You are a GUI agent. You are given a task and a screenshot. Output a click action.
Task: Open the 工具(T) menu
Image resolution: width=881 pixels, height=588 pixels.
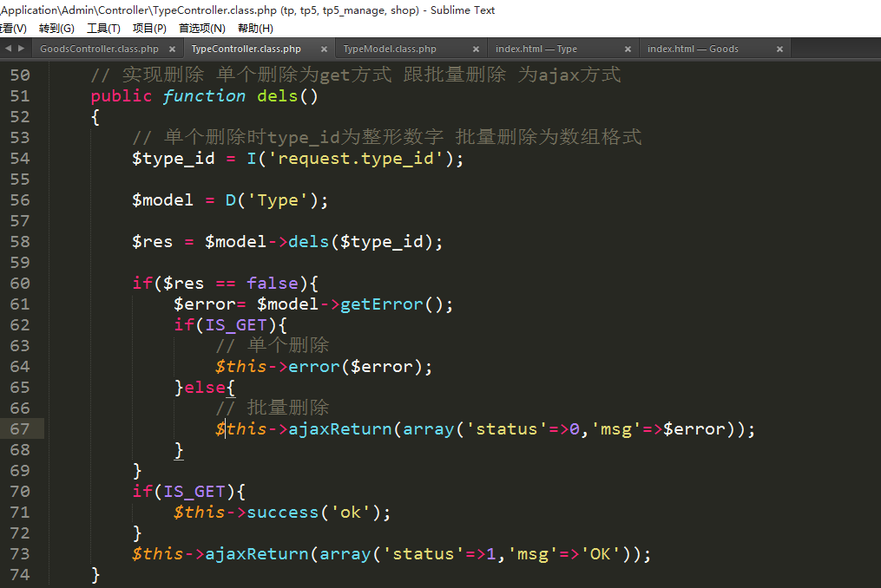(x=103, y=28)
